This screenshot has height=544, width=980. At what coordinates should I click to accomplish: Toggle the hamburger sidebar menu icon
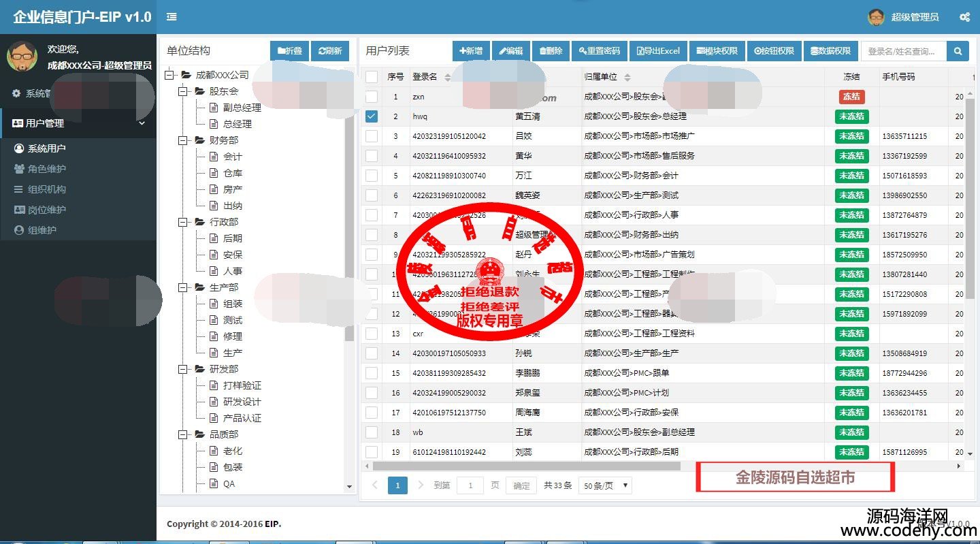click(171, 17)
